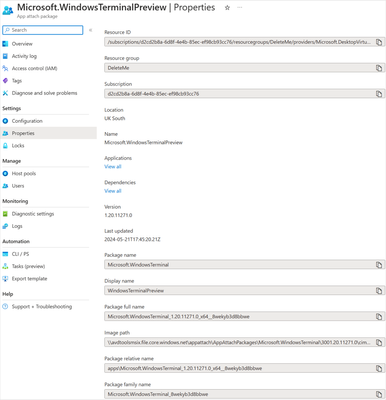Collapse the sidebar menu chevron
Viewport: 386px width, 400px height.
pos(90,30)
